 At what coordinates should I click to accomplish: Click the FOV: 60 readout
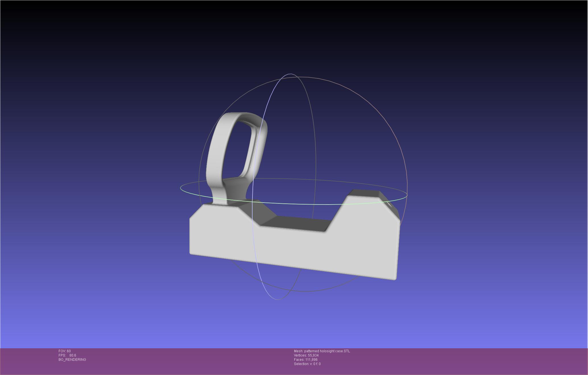point(65,351)
